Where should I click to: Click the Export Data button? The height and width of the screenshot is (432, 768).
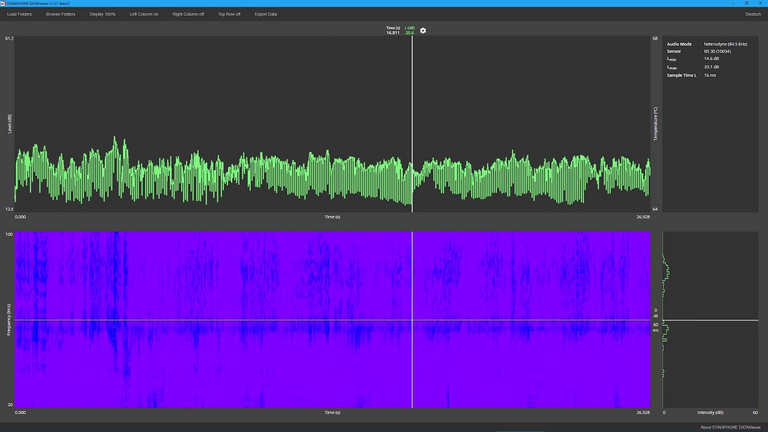[266, 14]
